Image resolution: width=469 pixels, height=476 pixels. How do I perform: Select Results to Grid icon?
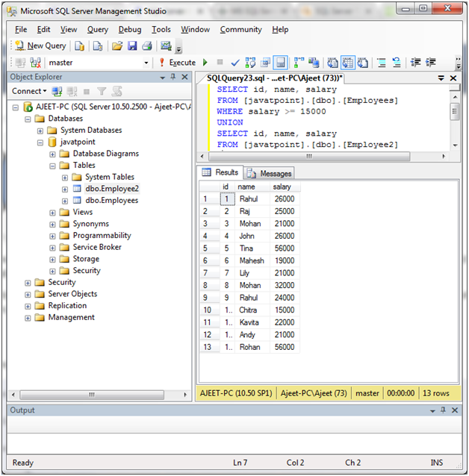pos(348,63)
